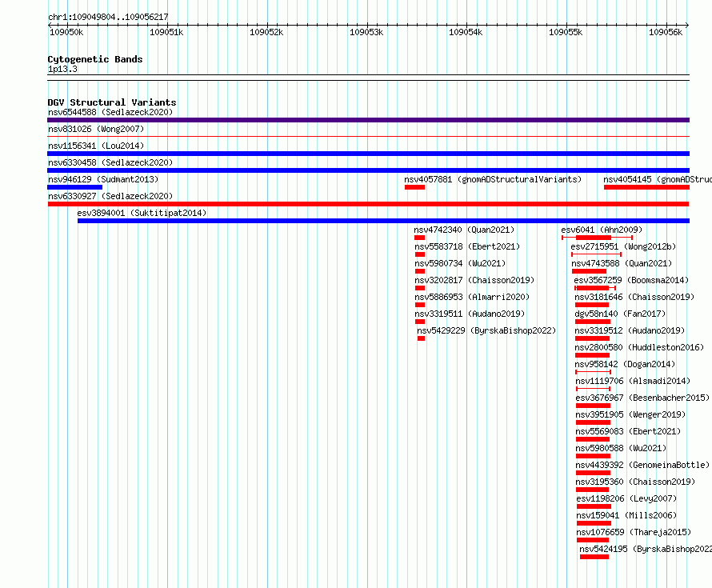Open esv6041 (Ahn2009) variant

point(602,230)
